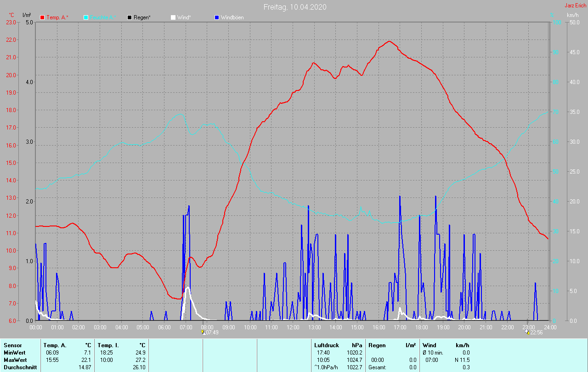Click the Windböen legend label

pos(232,17)
